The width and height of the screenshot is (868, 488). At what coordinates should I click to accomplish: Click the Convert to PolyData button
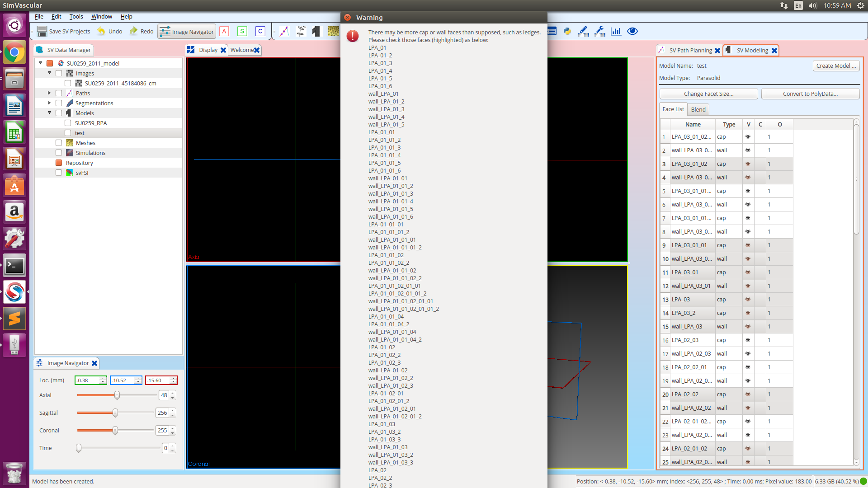click(810, 94)
